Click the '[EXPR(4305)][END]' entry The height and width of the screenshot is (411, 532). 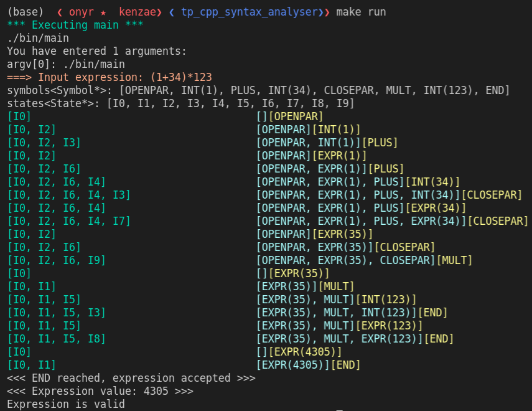tap(308, 365)
